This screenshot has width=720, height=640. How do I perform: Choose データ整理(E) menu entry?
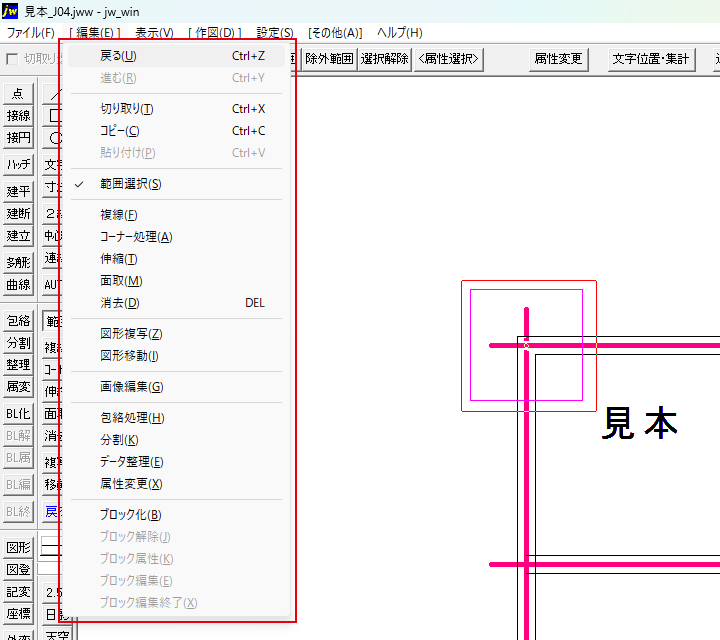click(176, 462)
